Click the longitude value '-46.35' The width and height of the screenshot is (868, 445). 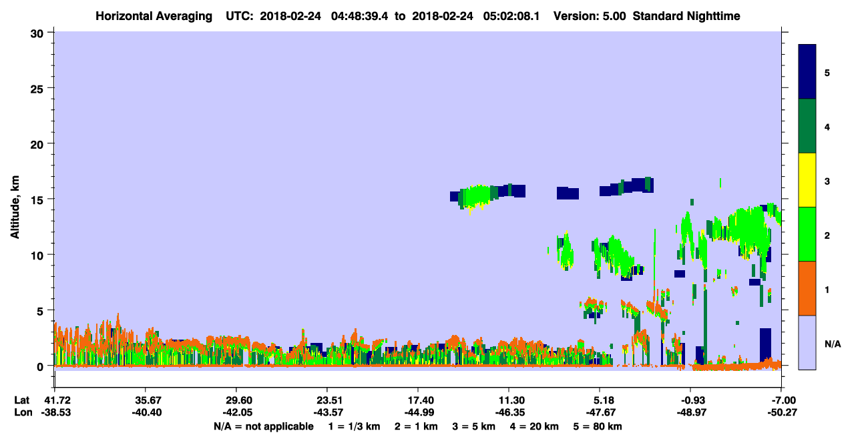tap(509, 412)
